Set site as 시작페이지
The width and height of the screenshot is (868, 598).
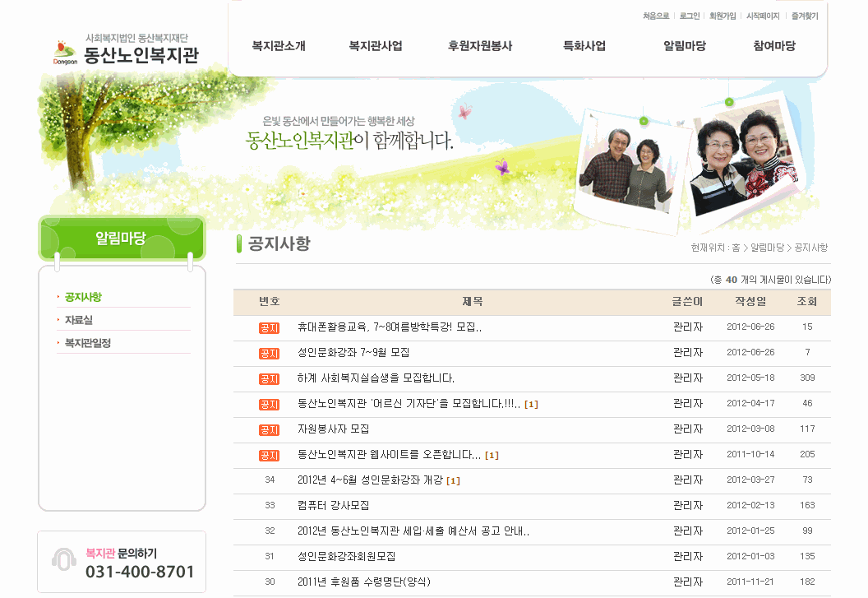click(x=763, y=16)
